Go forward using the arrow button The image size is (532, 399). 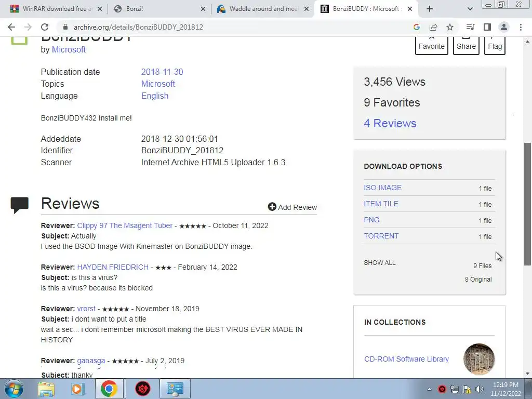tap(28, 27)
